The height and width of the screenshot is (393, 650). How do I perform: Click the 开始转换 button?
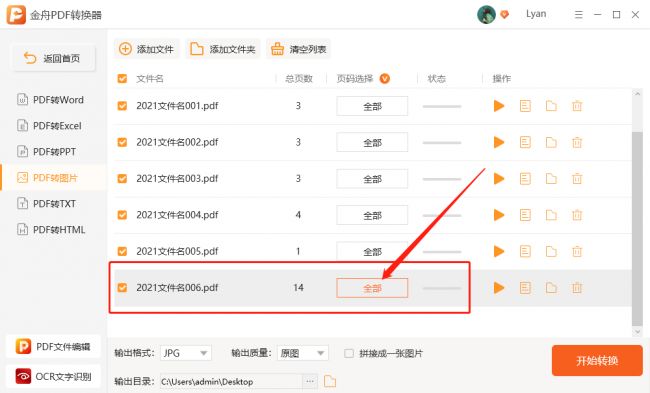pyautogui.click(x=597, y=360)
